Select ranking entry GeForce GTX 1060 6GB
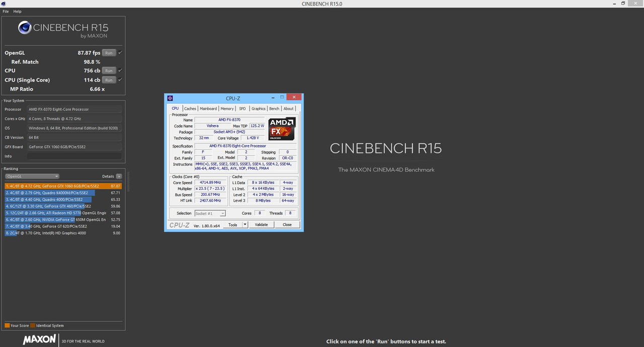644x347 pixels. [x=63, y=186]
